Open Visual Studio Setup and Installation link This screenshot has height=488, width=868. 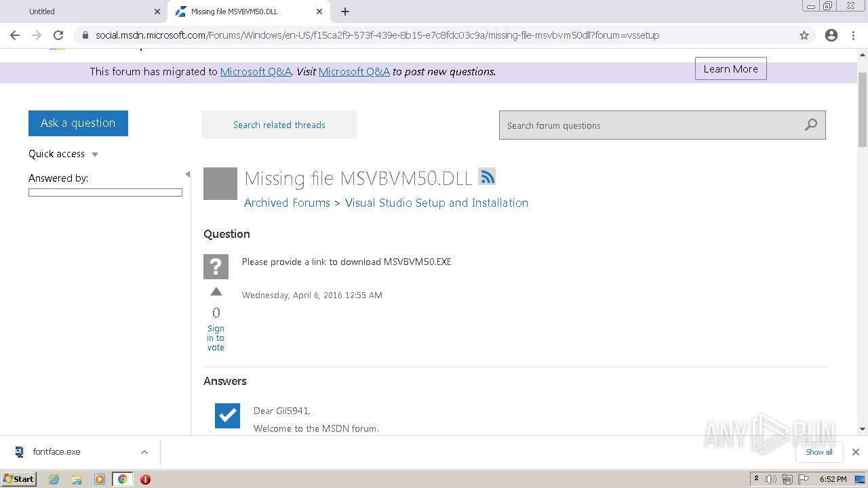pos(437,203)
